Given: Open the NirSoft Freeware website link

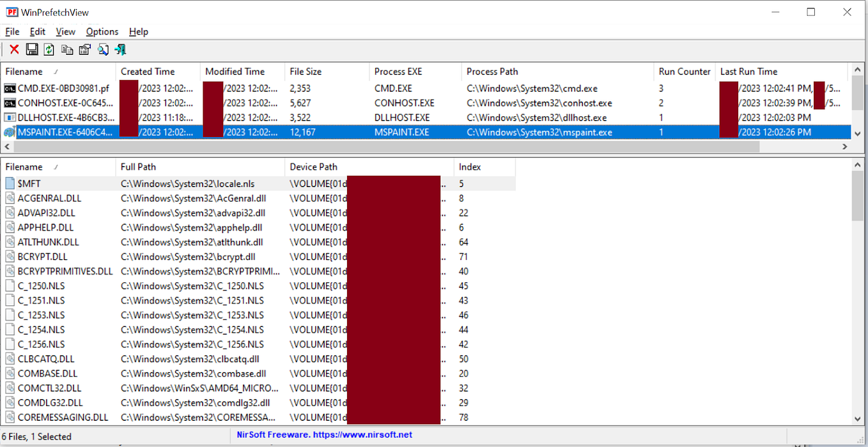Looking at the screenshot, I should (x=325, y=435).
